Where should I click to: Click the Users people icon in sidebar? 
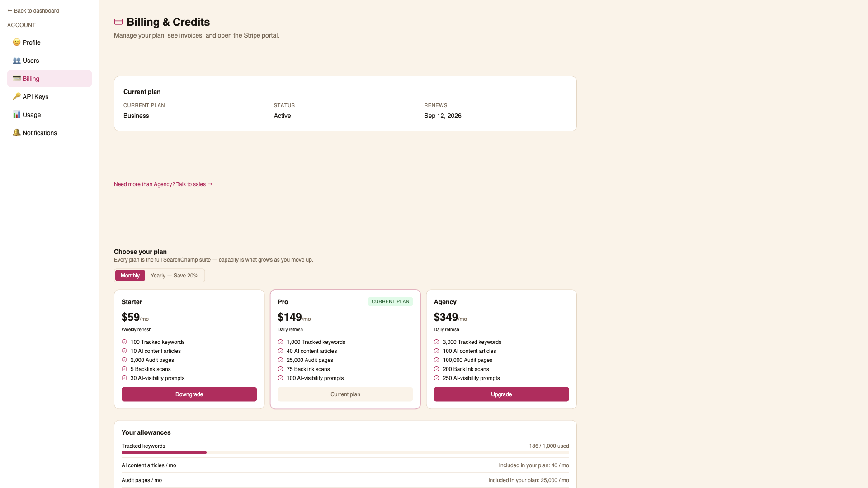(17, 61)
